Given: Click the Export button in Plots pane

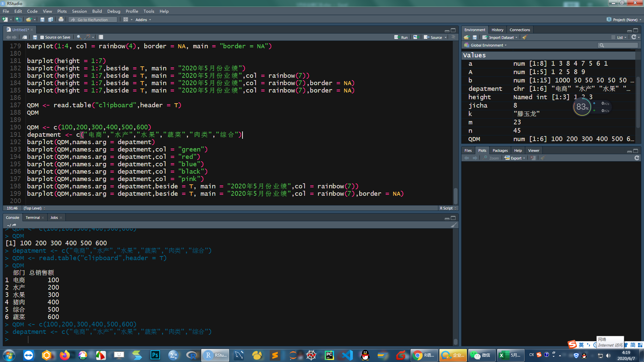Looking at the screenshot, I should click(x=515, y=158).
